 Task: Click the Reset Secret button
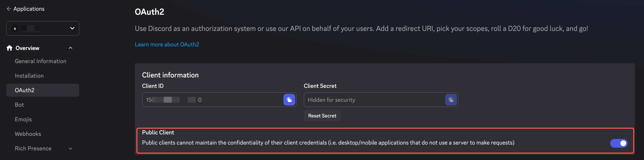tap(322, 116)
